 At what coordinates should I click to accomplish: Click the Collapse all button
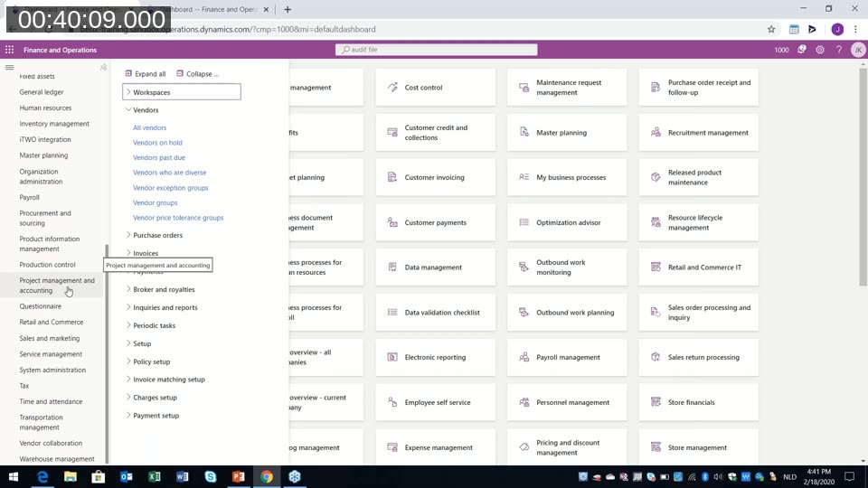point(198,73)
